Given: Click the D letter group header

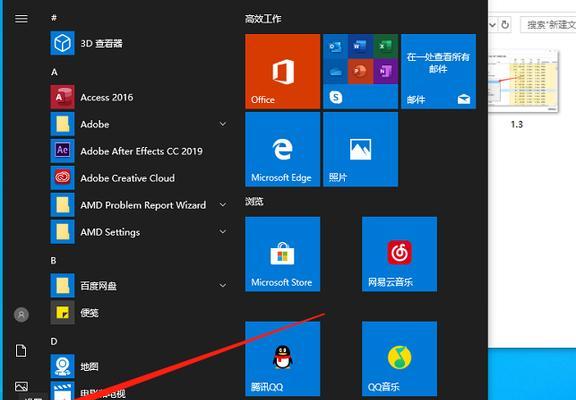Looking at the screenshot, I should 54,342.
